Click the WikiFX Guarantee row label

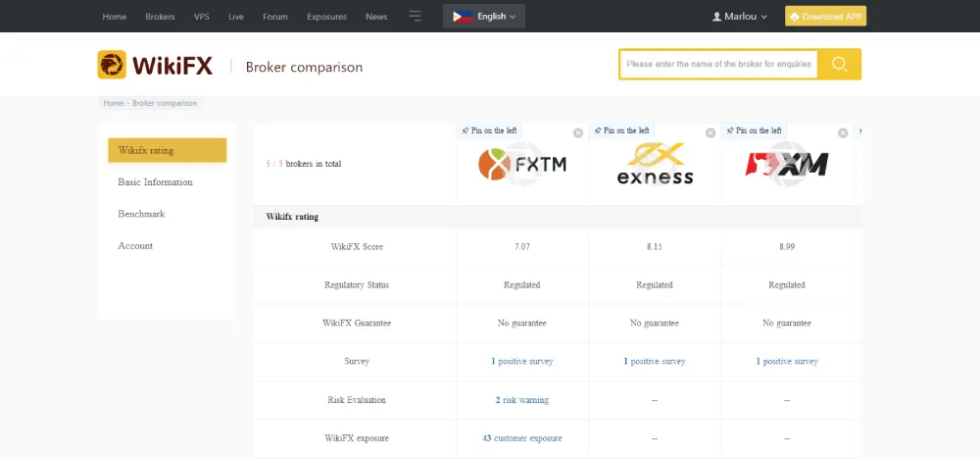click(357, 324)
